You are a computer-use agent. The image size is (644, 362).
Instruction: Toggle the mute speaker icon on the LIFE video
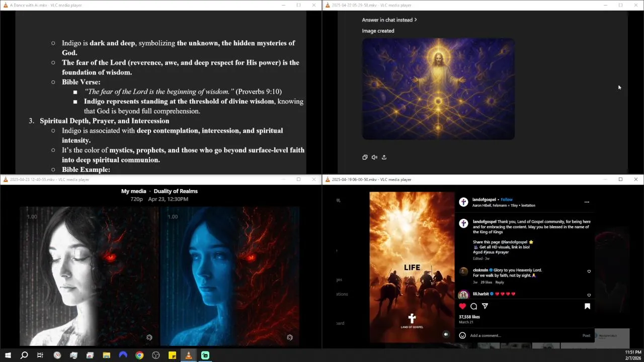(x=446, y=334)
